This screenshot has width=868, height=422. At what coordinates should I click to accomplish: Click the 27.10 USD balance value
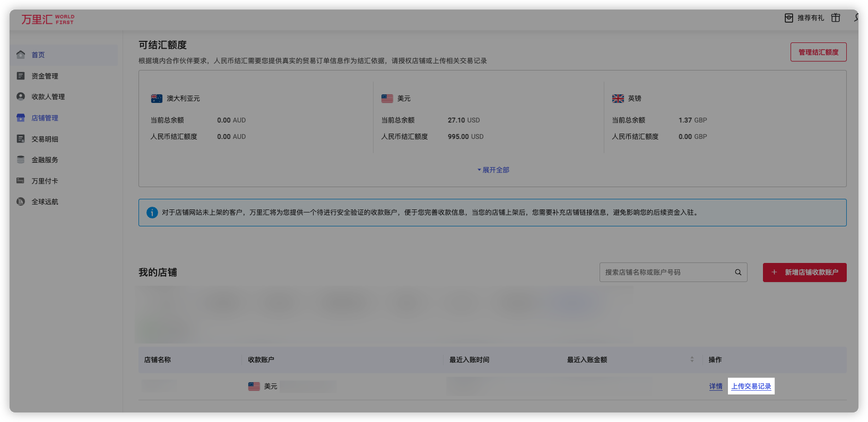[x=464, y=120]
